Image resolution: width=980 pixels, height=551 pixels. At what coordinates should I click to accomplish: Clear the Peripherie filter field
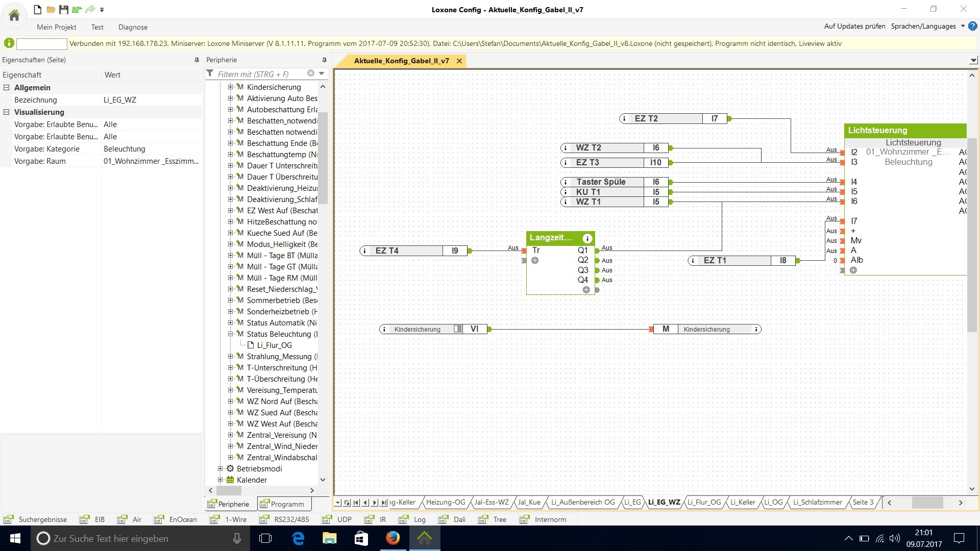pyautogui.click(x=310, y=73)
